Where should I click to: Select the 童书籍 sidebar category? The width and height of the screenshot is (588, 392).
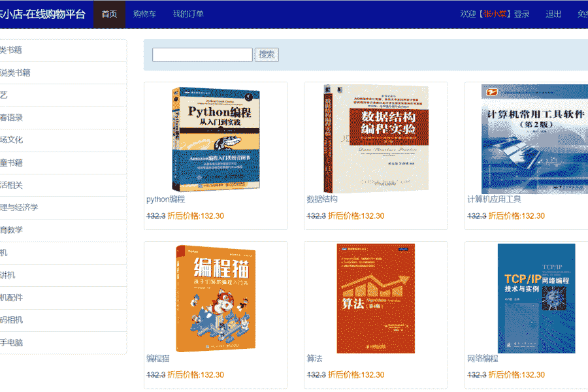63,163
